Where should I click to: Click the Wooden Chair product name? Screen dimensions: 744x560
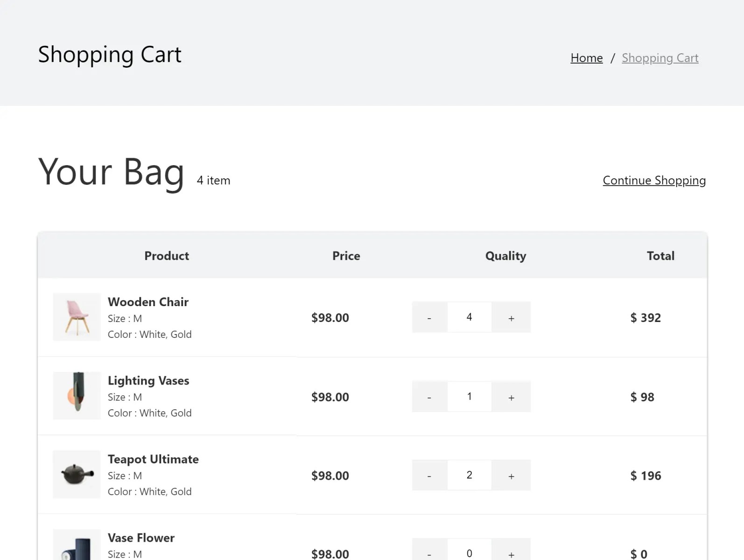click(x=148, y=302)
